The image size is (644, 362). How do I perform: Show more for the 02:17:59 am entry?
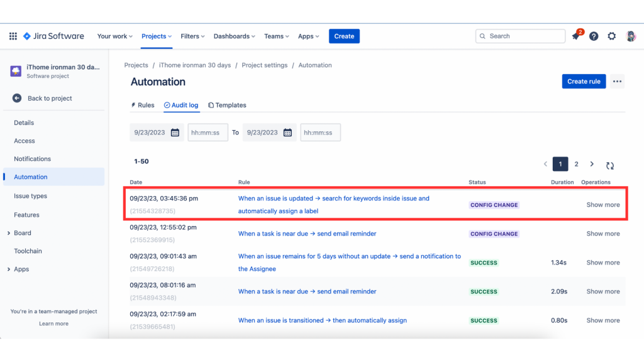pyautogui.click(x=603, y=321)
